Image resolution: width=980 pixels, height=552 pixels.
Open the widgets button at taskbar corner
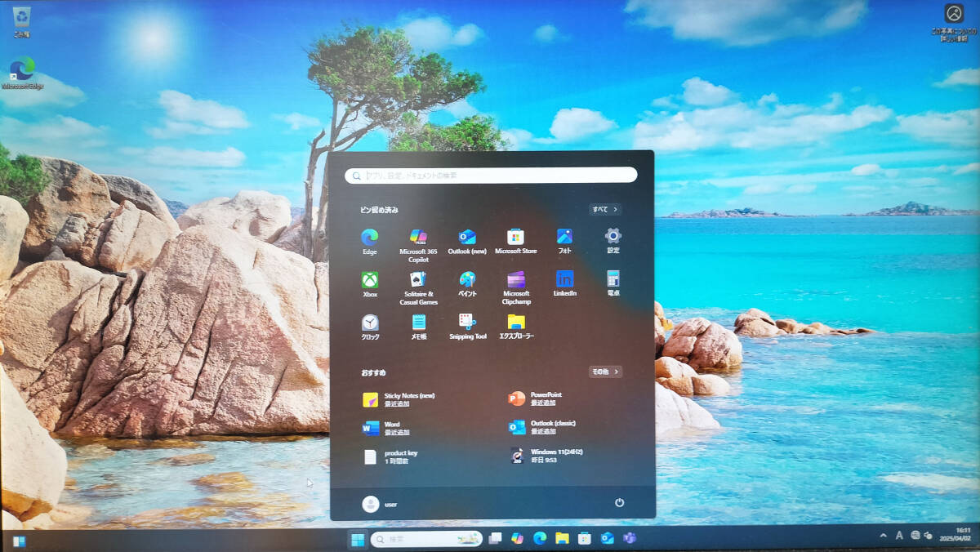[x=18, y=541]
